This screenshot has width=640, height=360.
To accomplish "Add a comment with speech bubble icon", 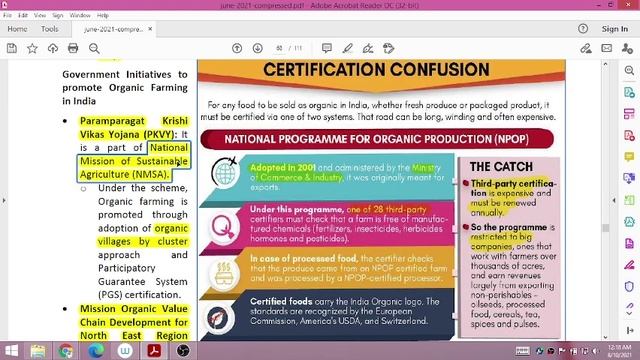I will [327, 48].
